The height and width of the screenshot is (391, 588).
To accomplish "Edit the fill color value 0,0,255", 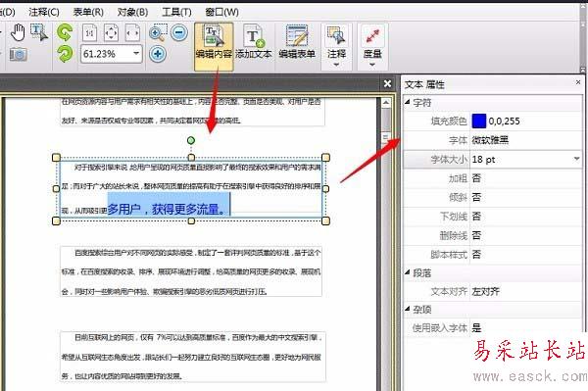I will (x=504, y=122).
